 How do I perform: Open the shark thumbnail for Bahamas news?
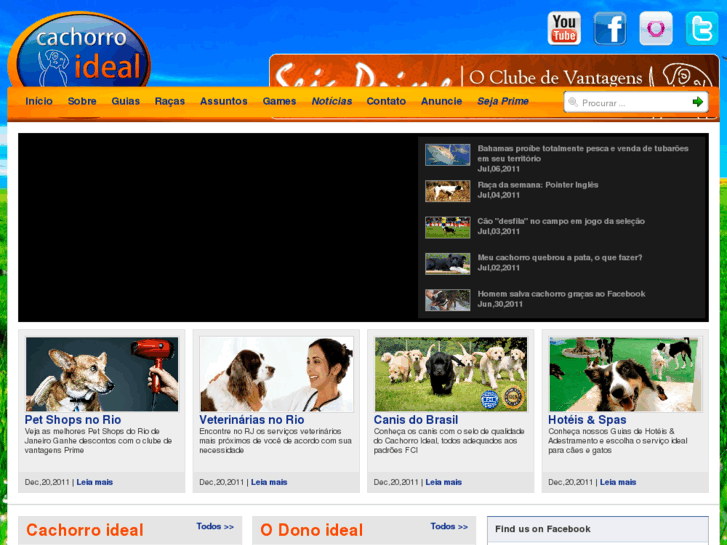pyautogui.click(x=447, y=155)
